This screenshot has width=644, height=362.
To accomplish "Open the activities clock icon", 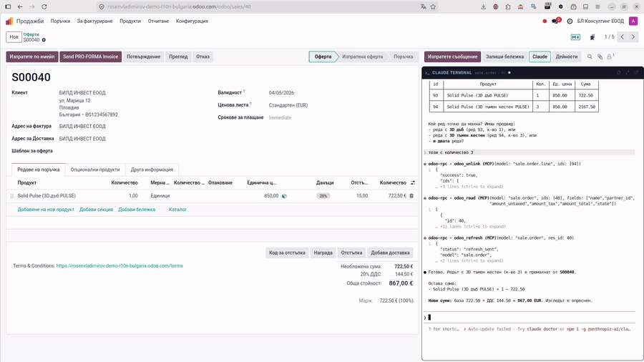I will (570, 21).
